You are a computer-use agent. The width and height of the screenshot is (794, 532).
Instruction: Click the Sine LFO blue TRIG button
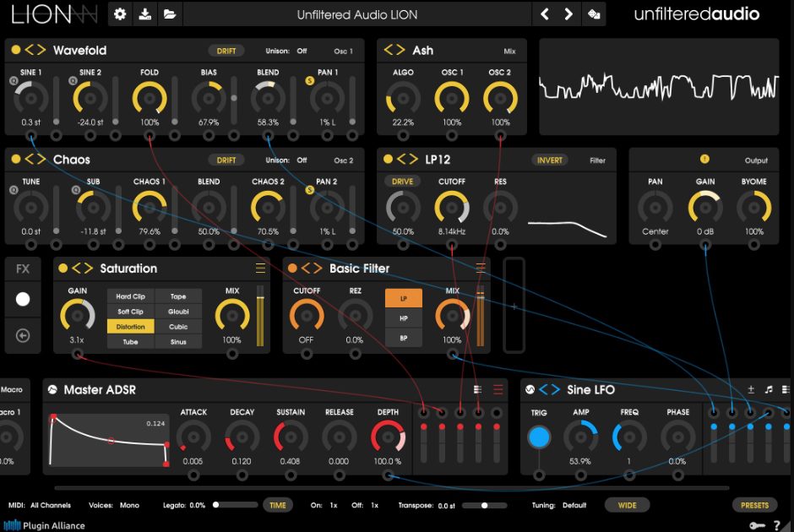click(x=539, y=437)
